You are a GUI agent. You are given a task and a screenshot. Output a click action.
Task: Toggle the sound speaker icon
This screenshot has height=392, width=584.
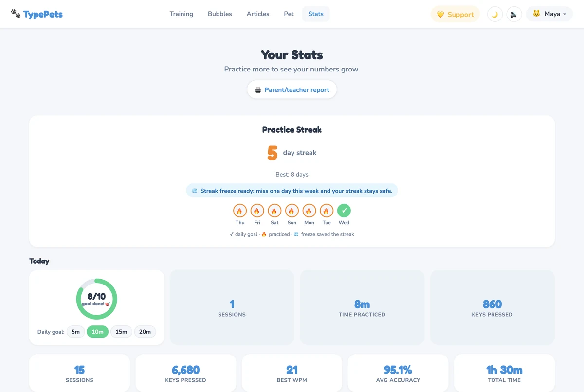[x=514, y=14]
